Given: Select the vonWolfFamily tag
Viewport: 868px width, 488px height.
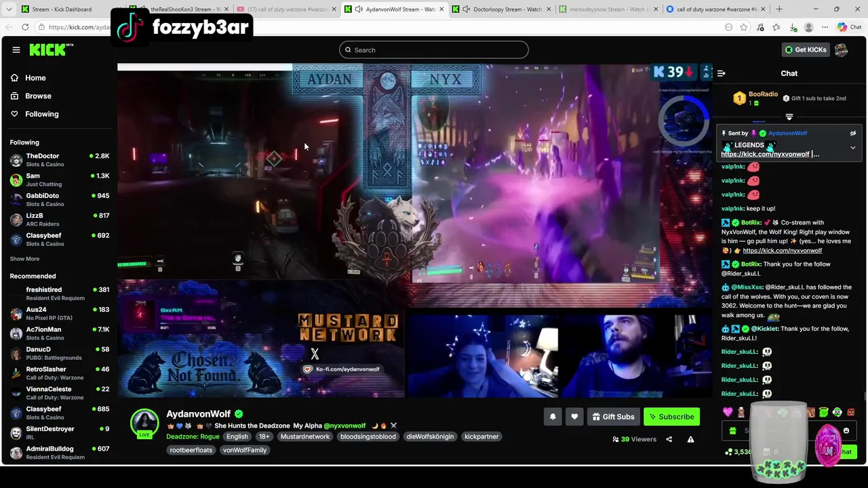Looking at the screenshot, I should 245,450.
